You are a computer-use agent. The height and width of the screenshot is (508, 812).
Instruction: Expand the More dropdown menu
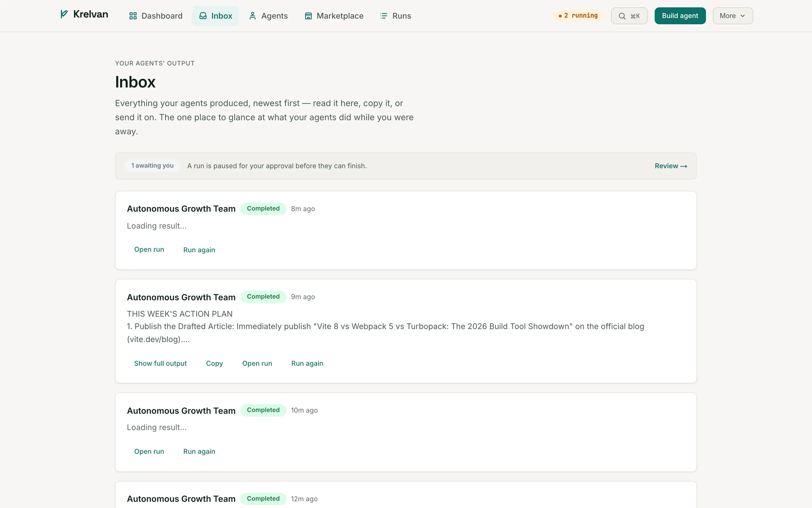coord(733,16)
